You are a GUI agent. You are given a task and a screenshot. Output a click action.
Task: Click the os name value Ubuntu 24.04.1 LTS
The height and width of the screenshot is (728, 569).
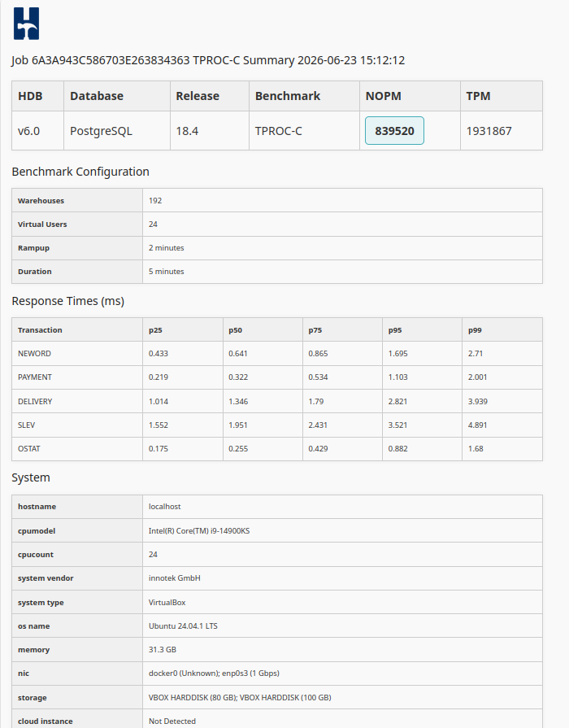point(183,626)
